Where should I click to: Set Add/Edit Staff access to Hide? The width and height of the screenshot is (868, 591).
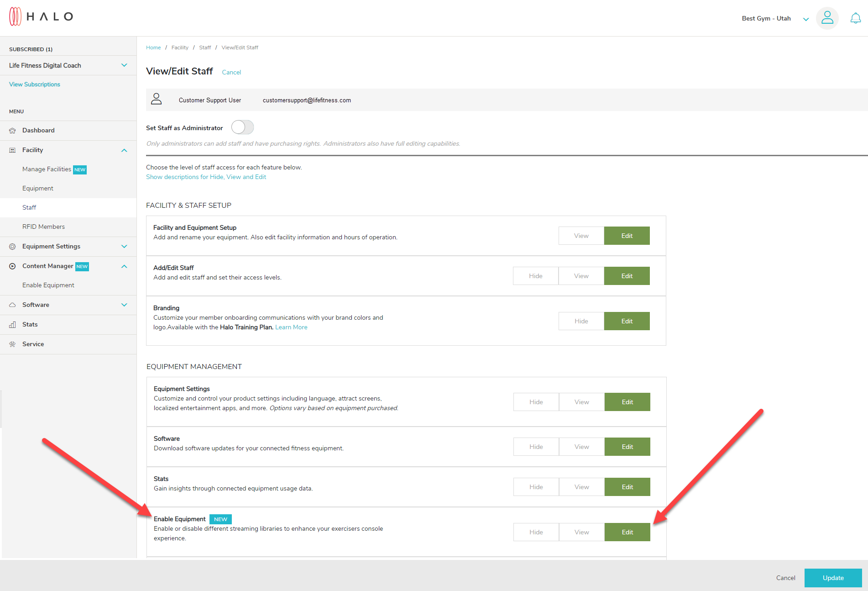tap(535, 276)
